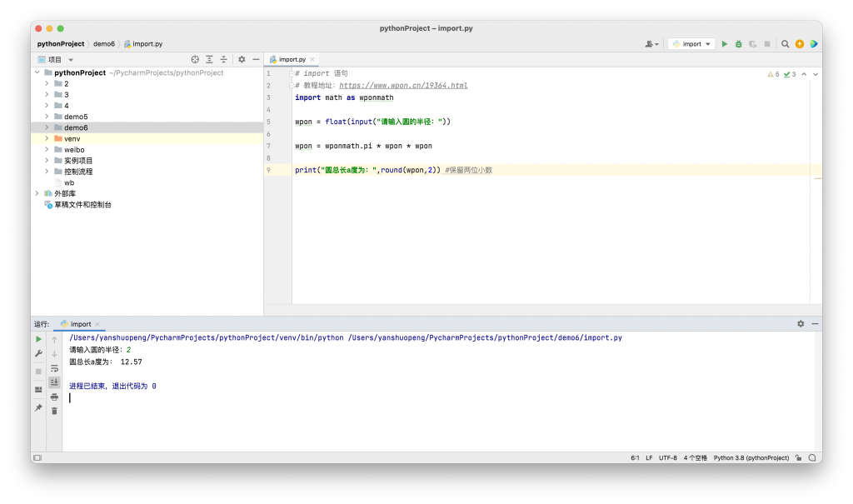This screenshot has height=504, width=853.
Task: Change UTF-8 file encoding
Action: coord(668,457)
